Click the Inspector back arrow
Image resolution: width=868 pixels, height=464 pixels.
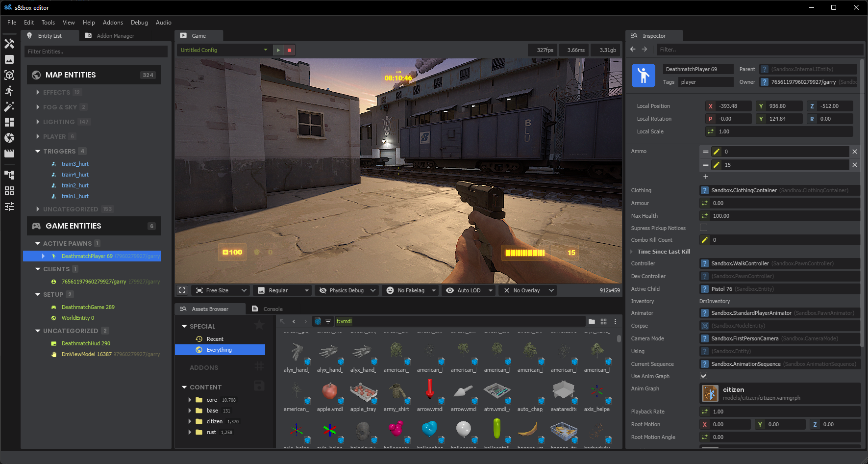click(633, 50)
